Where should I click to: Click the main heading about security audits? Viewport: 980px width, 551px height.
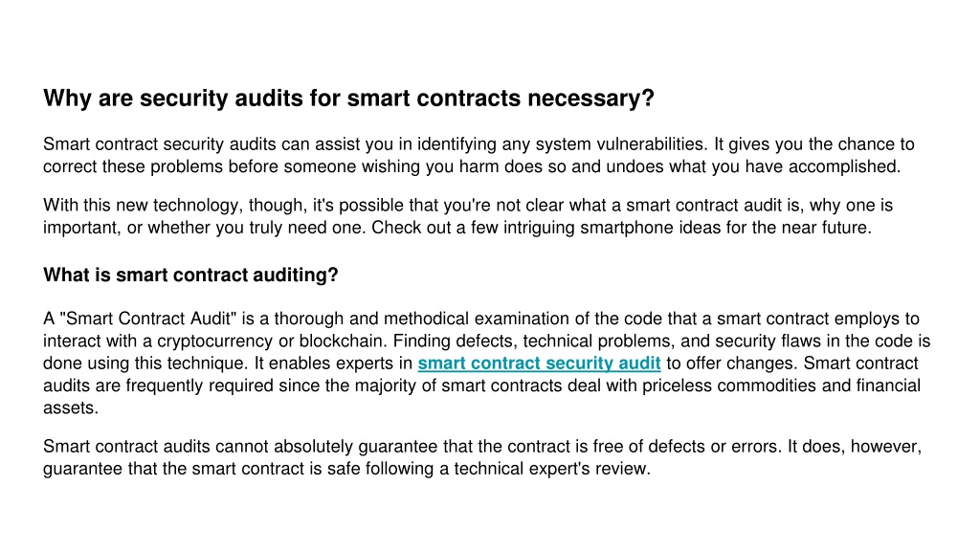(x=348, y=99)
